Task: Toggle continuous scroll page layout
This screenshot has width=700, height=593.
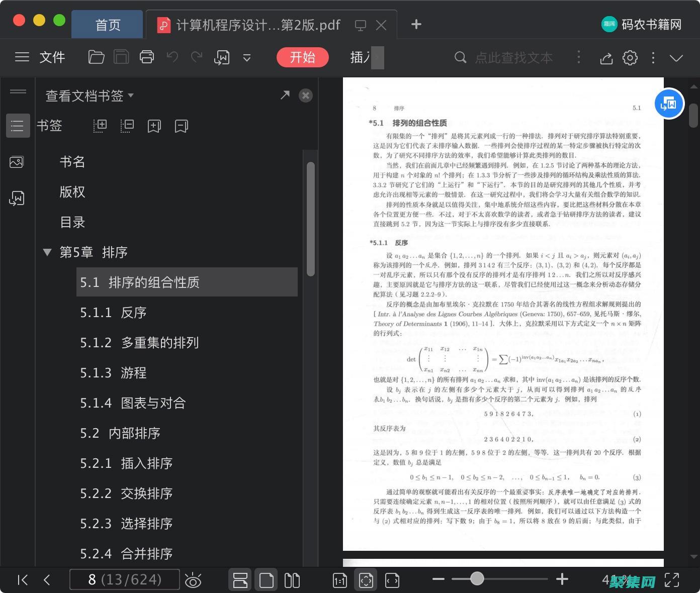Action: (240, 579)
